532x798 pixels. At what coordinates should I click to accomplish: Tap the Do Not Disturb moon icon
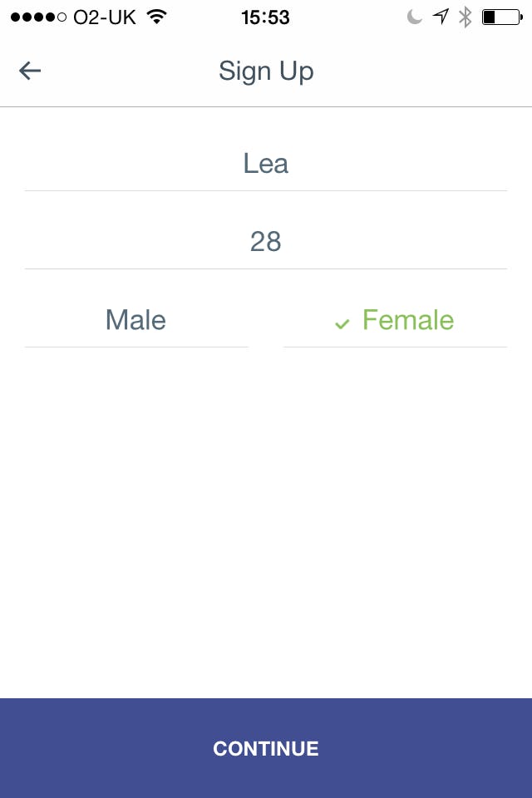coord(414,17)
